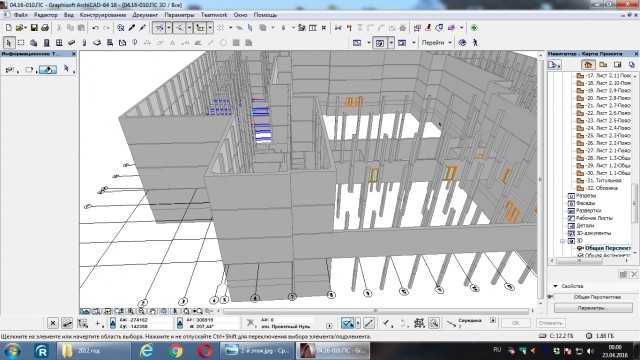Select the Общая Перспектива tree item

tap(607, 248)
